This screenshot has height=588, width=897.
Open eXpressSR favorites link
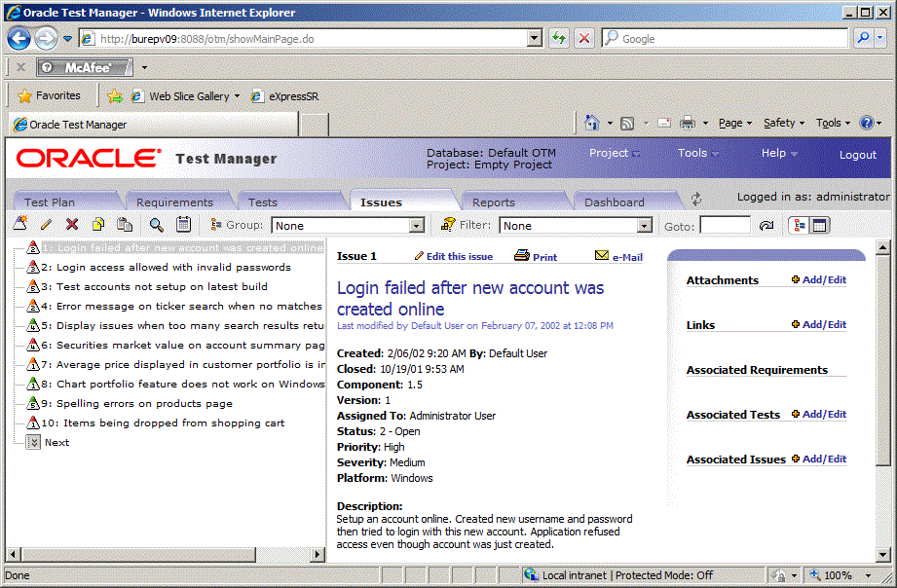coord(285,96)
